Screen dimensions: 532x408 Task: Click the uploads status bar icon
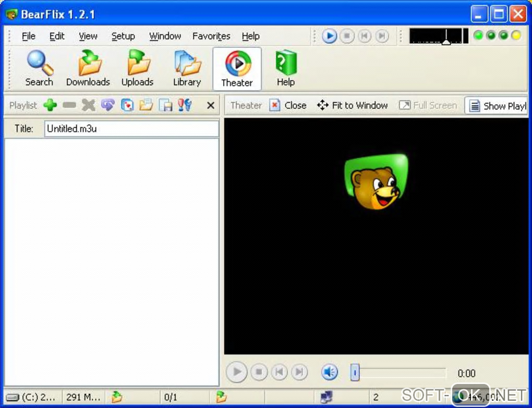[222, 397]
